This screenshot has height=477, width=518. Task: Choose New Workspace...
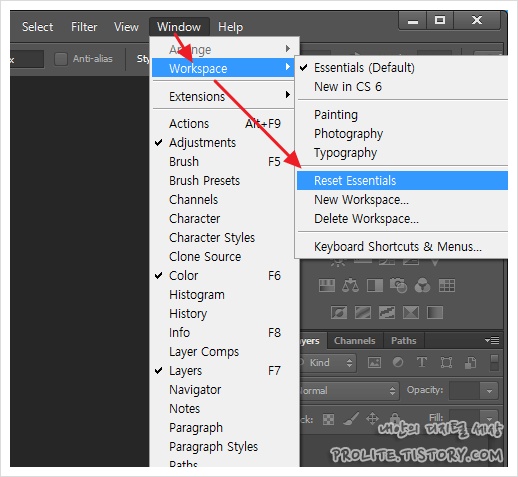402,200
